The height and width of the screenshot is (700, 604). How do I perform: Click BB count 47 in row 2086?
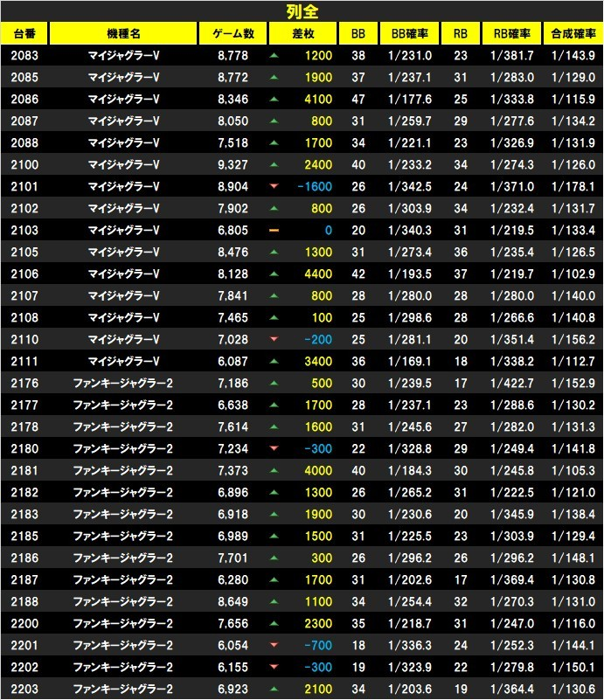click(x=358, y=99)
